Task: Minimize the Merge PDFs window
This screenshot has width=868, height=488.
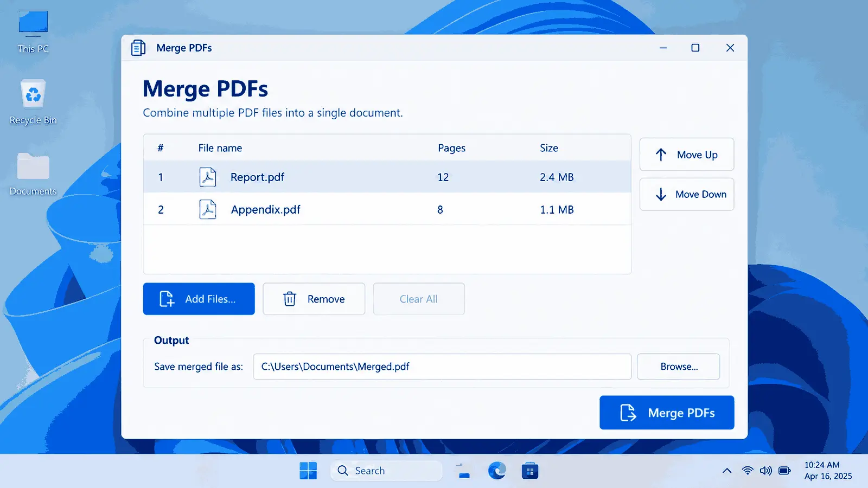Action: tap(663, 48)
